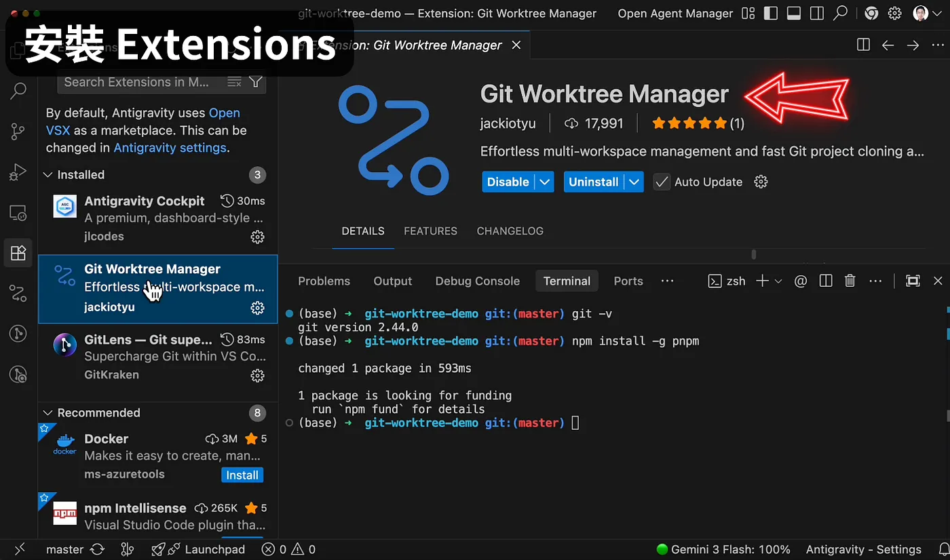Open settings gear in title bar
The height and width of the screenshot is (560, 950).
point(895,13)
